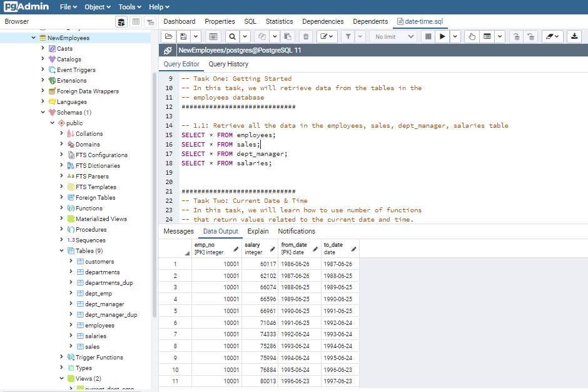Open the Query Tool from Browser panel
588x392 pixels.
tap(121, 22)
